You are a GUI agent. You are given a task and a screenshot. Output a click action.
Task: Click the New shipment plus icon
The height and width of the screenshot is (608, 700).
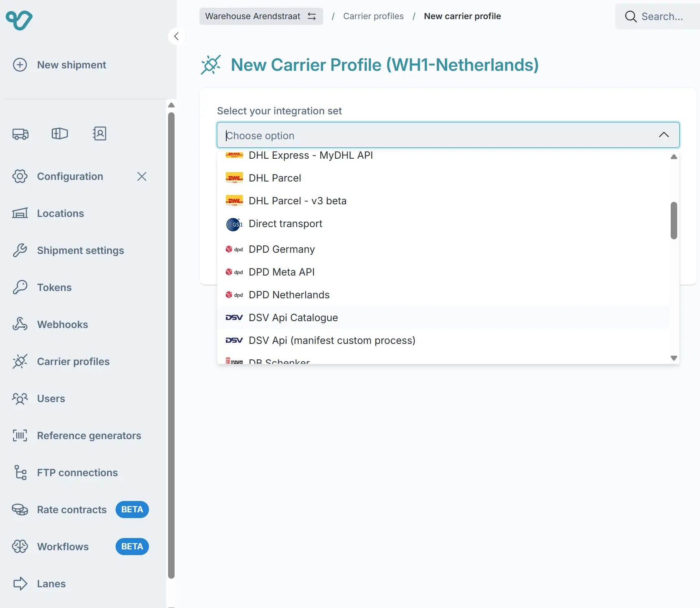click(20, 65)
